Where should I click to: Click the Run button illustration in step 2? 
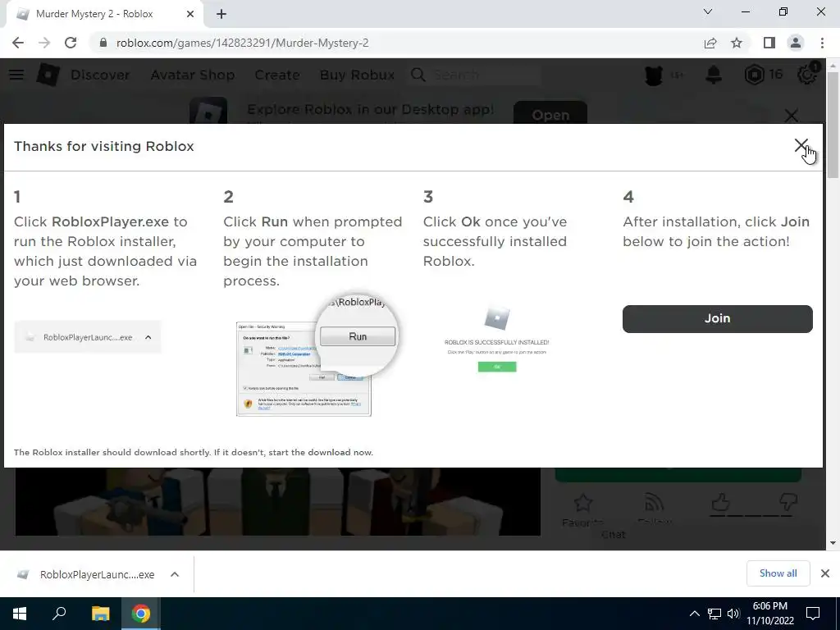pyautogui.click(x=358, y=336)
